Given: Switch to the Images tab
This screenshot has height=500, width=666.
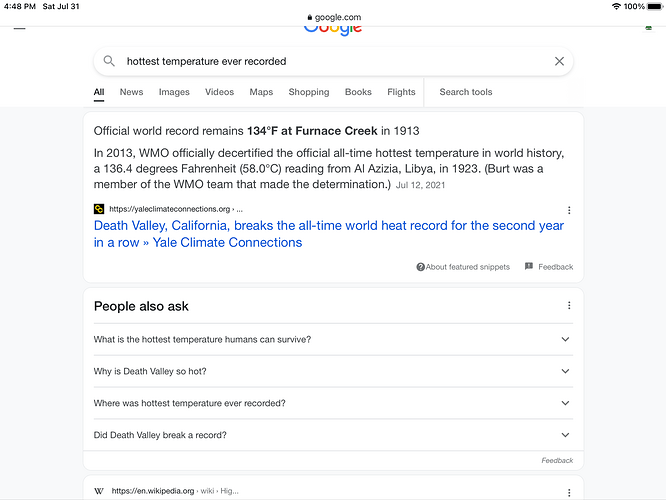Looking at the screenshot, I should 174,92.
